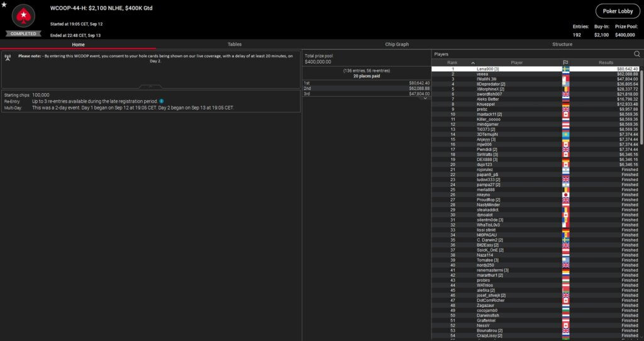Select player WATnlos
Screen dimensions: 644x341
536,286
